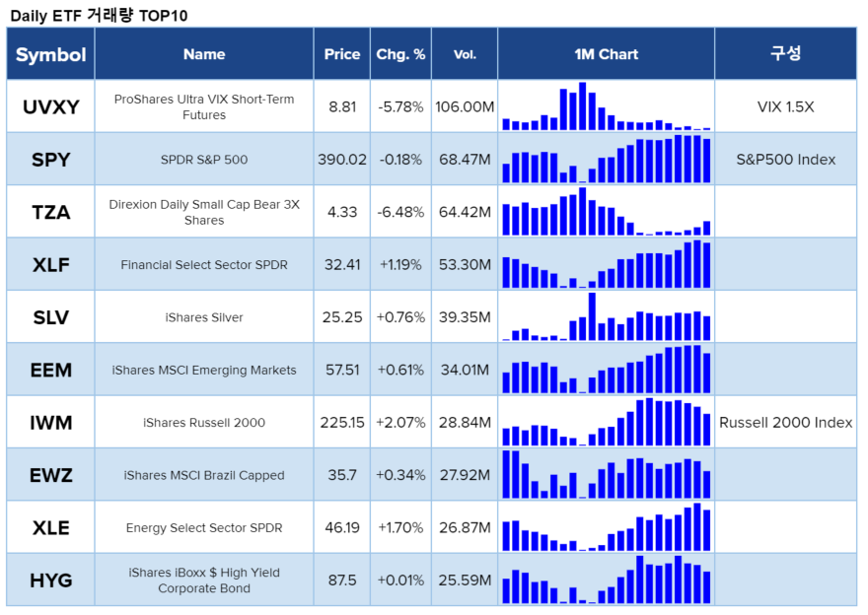Screen dimensions: 868x615
Task: Click the 68.47M volume cell
Action: point(465,160)
